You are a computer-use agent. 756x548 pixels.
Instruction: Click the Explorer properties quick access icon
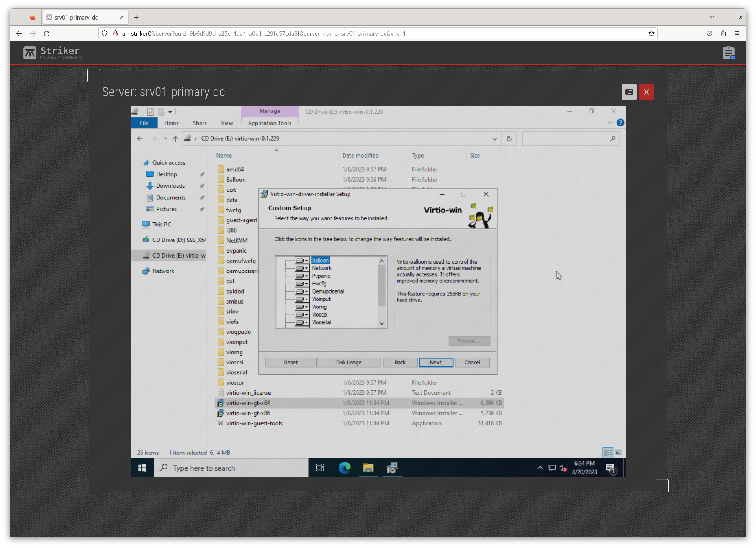tap(151, 112)
